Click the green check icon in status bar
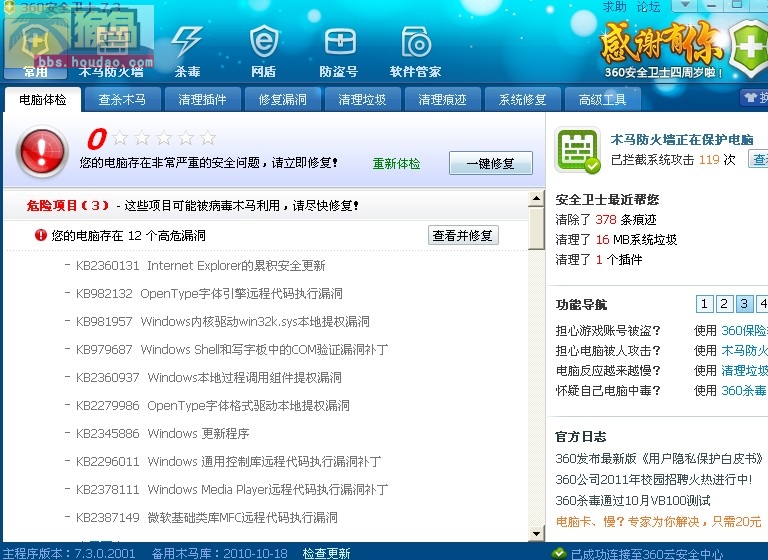 pos(558,554)
